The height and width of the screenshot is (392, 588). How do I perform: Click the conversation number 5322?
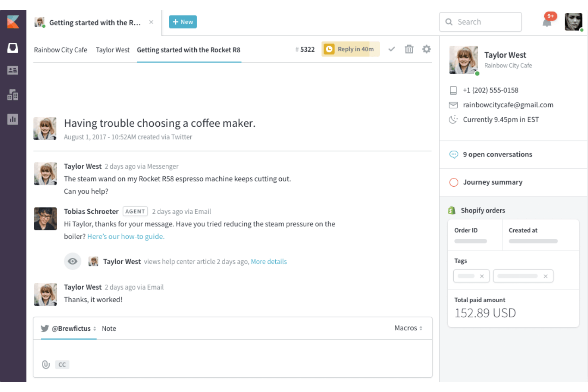[305, 50]
